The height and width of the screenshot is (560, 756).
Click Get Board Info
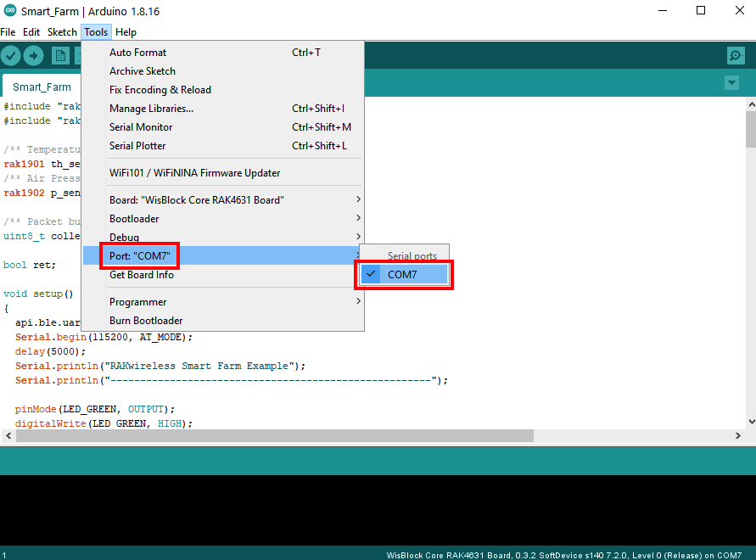coord(223,274)
